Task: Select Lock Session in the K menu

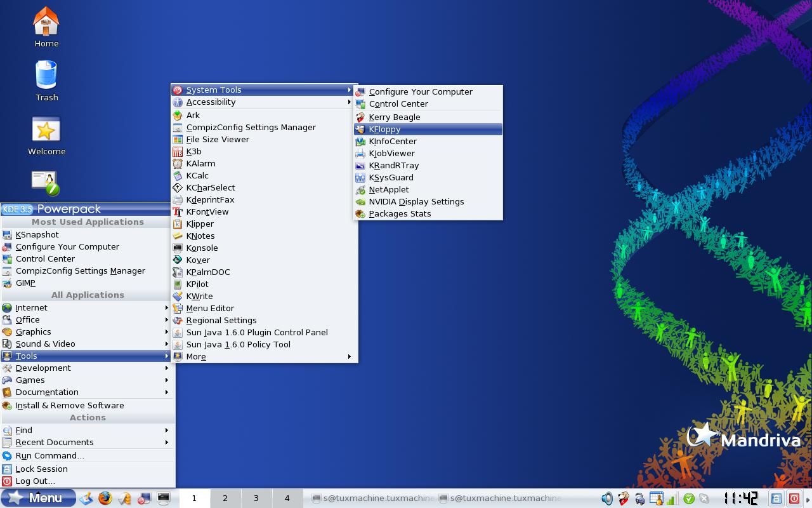Action: click(88, 469)
